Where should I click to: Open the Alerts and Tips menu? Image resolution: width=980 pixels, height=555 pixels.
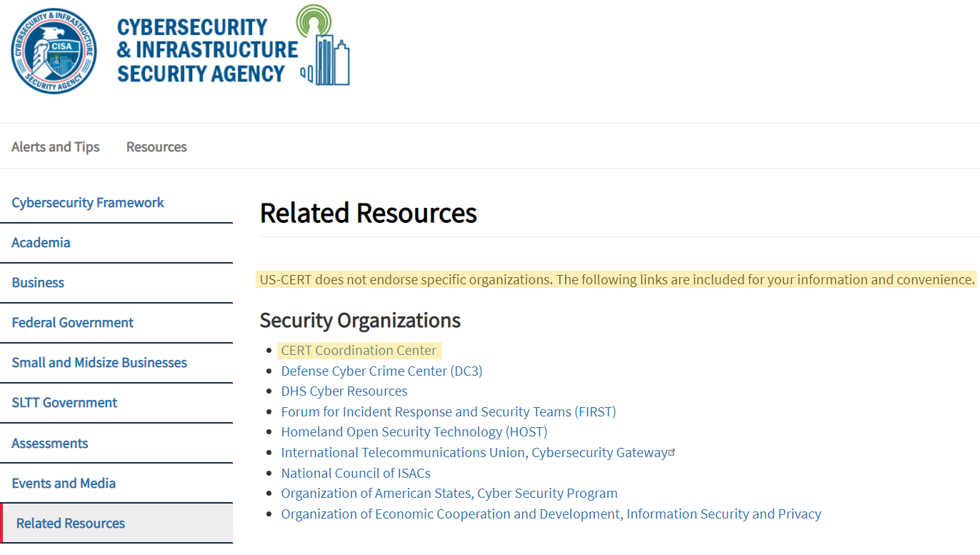click(x=56, y=147)
